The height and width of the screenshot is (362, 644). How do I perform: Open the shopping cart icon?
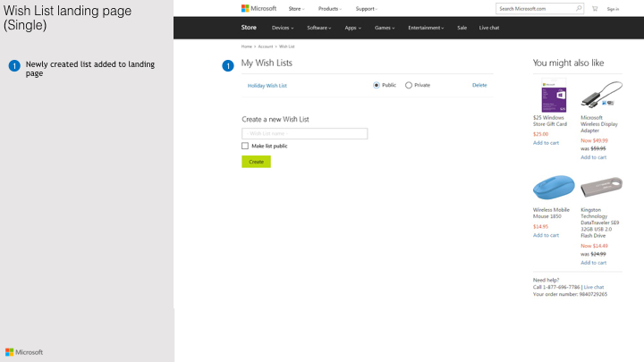pos(594,9)
